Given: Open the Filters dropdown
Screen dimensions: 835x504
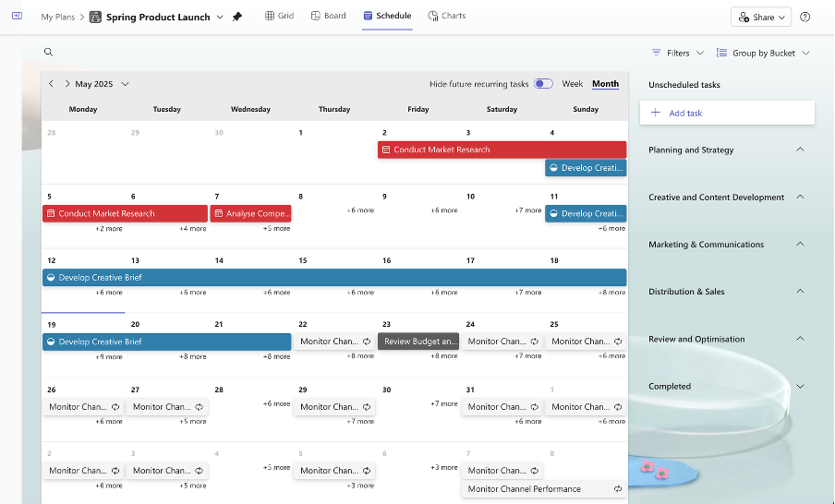Looking at the screenshot, I should pos(678,54).
